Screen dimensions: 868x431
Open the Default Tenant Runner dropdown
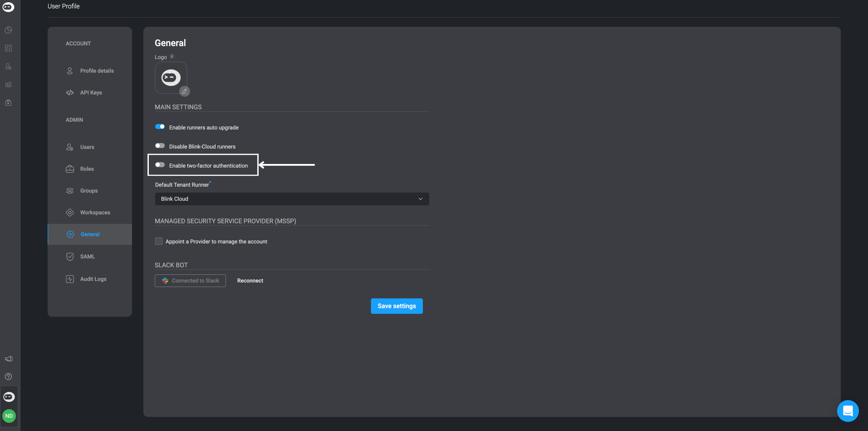[292, 199]
